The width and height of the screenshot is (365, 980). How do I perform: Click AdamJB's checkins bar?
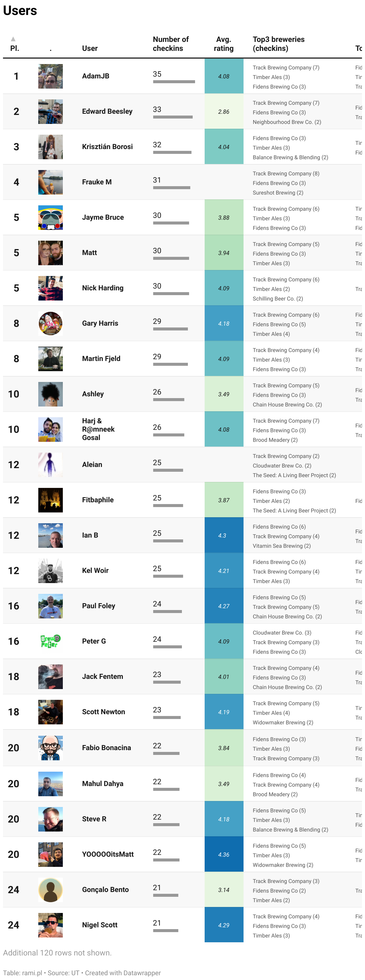[174, 82]
